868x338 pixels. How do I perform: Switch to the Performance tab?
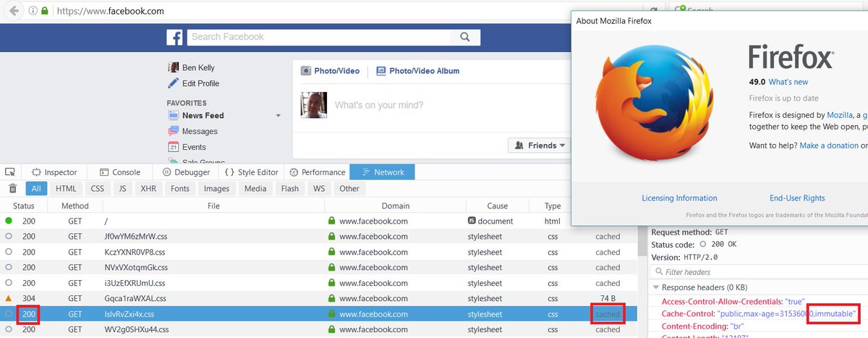click(x=318, y=172)
